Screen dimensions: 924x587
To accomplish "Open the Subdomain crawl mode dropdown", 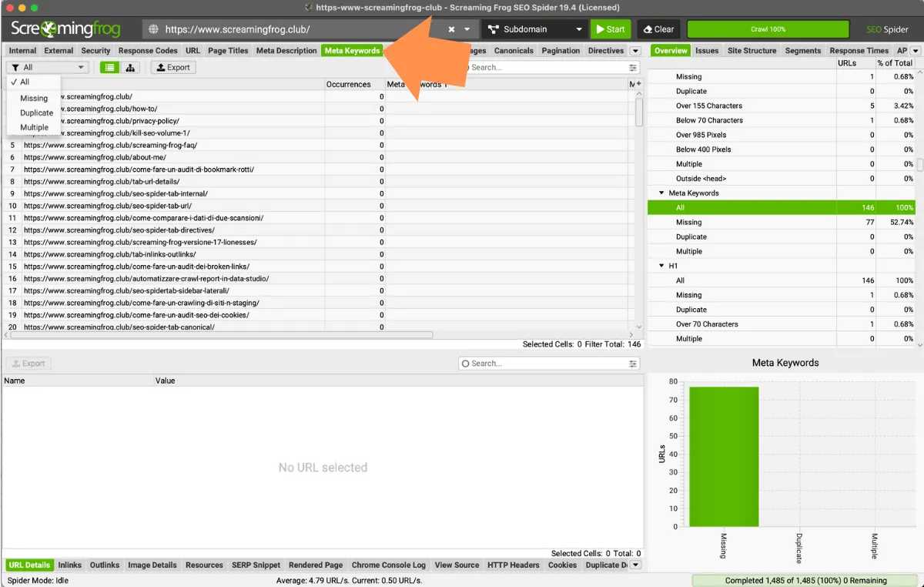I will [x=535, y=29].
